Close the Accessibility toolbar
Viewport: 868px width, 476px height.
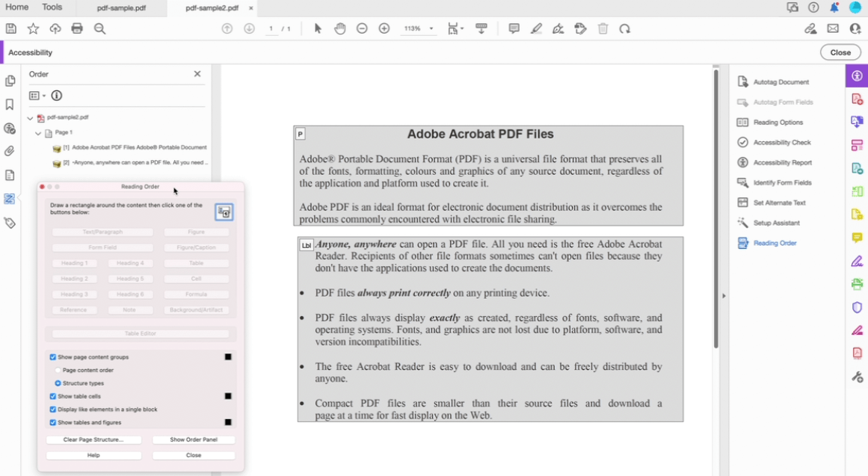840,52
